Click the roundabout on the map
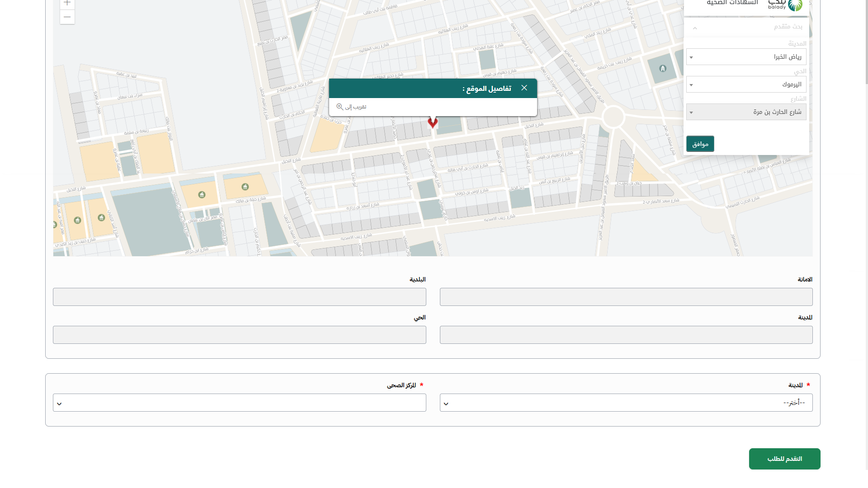This screenshot has width=868, height=488. [x=613, y=117]
